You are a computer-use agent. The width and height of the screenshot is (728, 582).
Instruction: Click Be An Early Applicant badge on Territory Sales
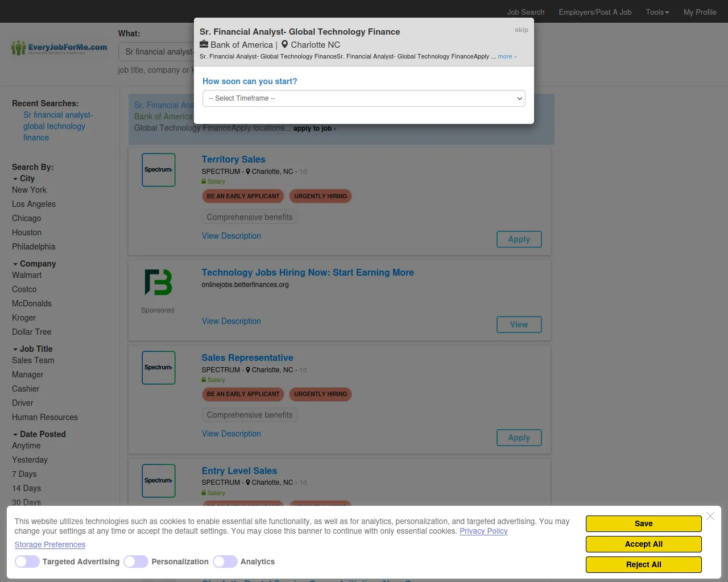[243, 196]
